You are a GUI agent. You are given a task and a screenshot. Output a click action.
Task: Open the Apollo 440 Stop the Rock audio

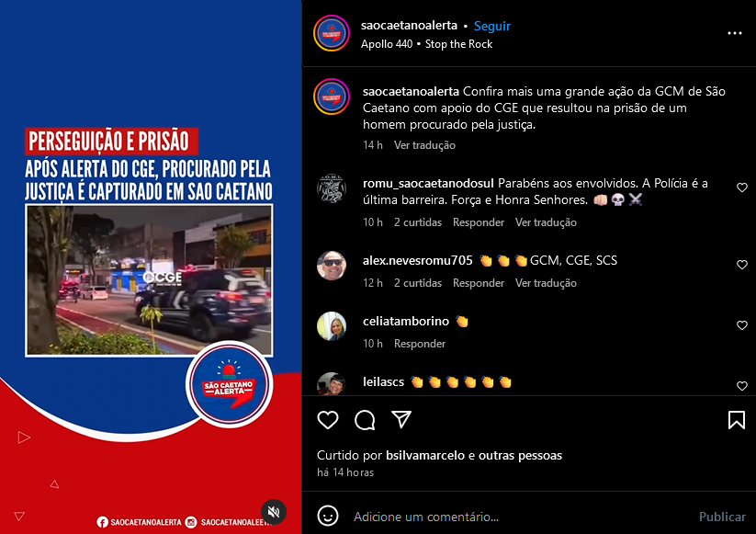(427, 44)
